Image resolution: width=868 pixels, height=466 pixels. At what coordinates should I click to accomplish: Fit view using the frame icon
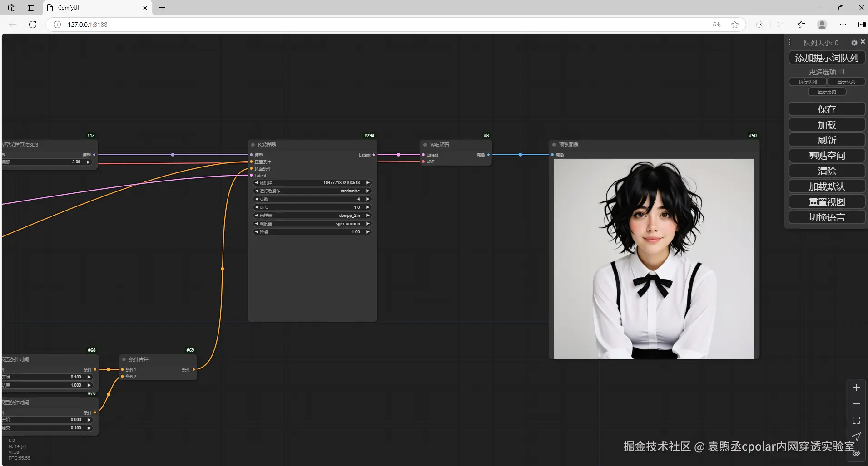coord(856,420)
